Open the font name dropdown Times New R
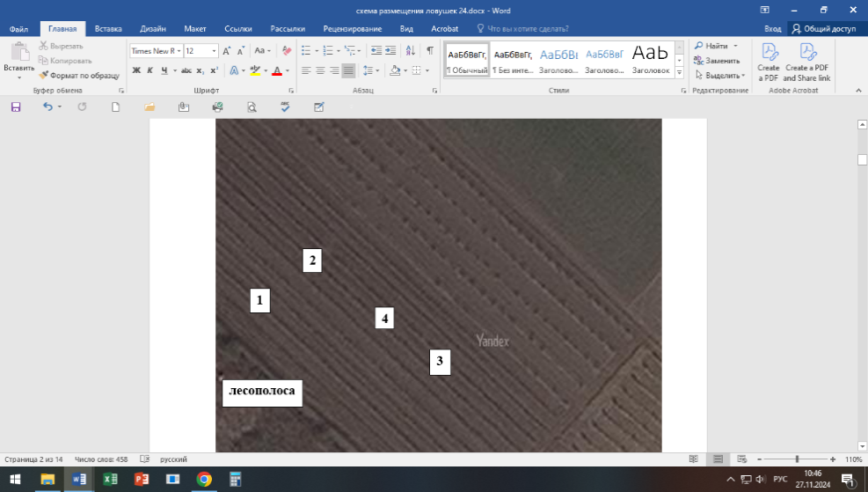This screenshot has height=492, width=868. pos(179,51)
